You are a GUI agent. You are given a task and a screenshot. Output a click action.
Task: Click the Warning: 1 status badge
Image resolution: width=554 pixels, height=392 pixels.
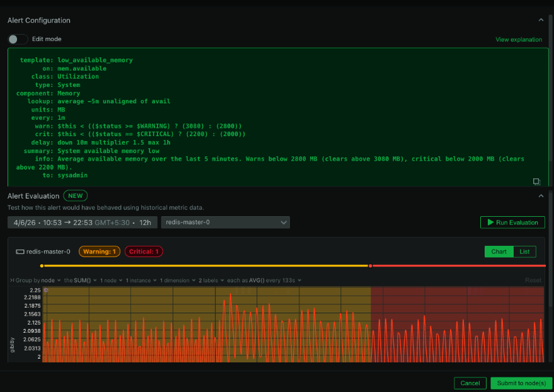(x=99, y=251)
